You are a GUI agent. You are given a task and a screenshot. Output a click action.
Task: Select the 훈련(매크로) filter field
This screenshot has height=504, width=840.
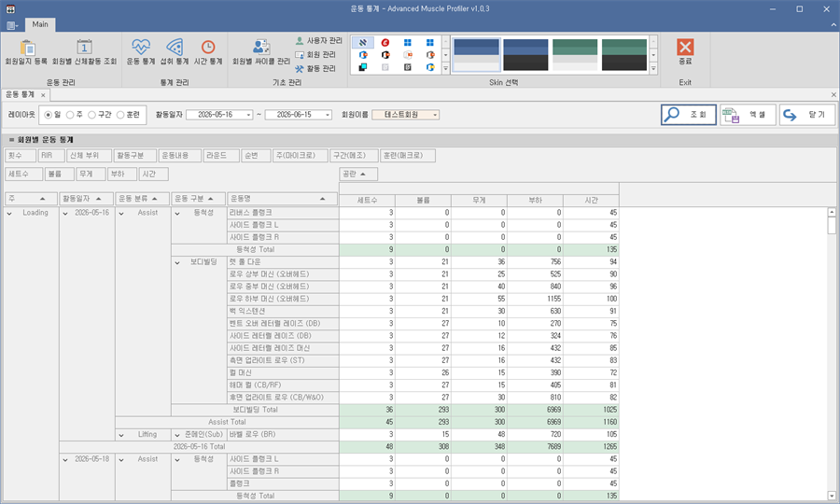pos(408,155)
